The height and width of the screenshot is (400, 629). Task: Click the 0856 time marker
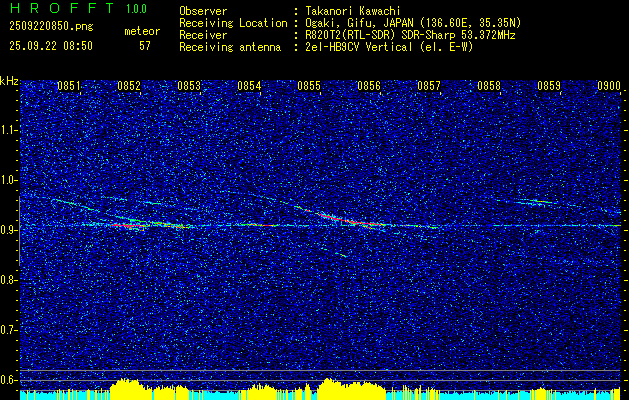(369, 85)
